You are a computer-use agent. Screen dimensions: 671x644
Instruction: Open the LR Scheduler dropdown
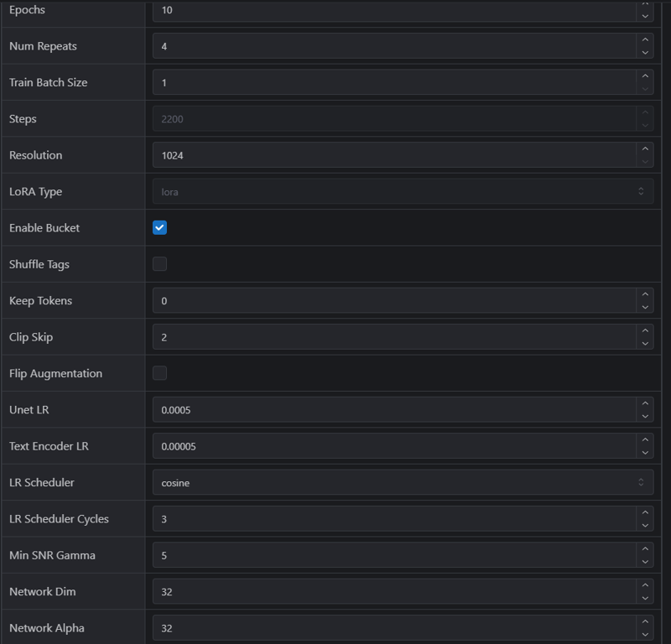[403, 482]
